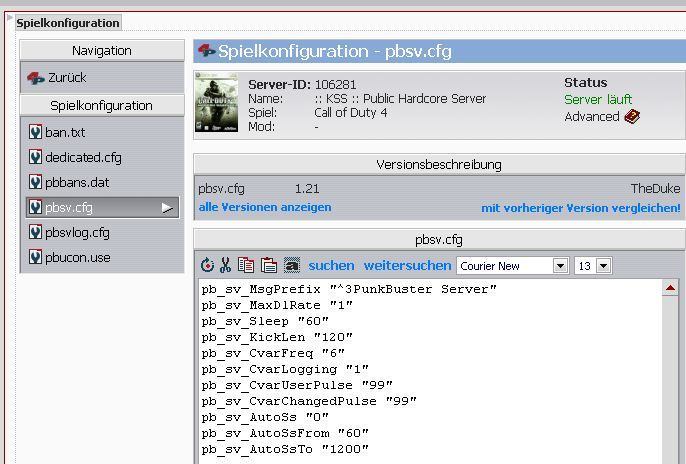
Task: Click the author name TheDuke
Action: tap(655, 188)
